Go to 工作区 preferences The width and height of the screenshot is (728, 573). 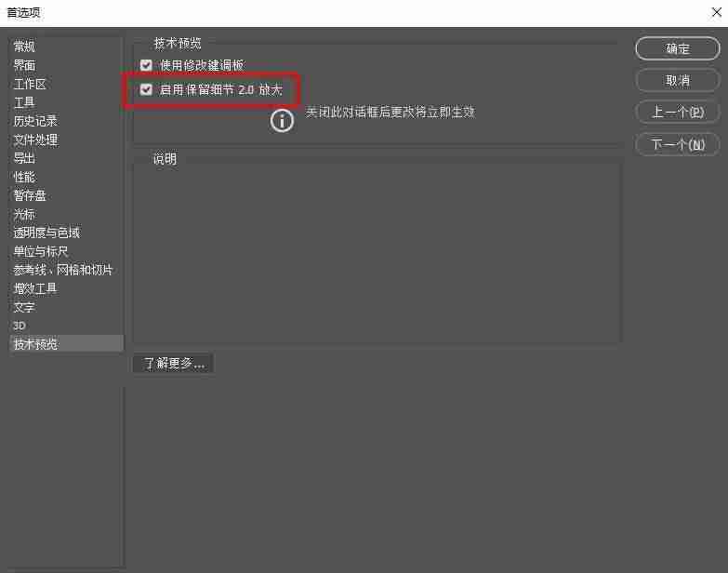coord(30,84)
